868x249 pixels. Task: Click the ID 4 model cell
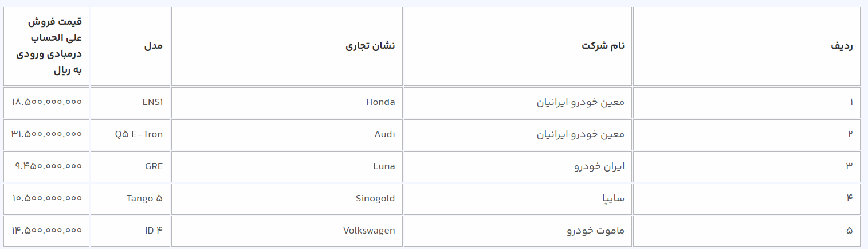[x=154, y=231]
